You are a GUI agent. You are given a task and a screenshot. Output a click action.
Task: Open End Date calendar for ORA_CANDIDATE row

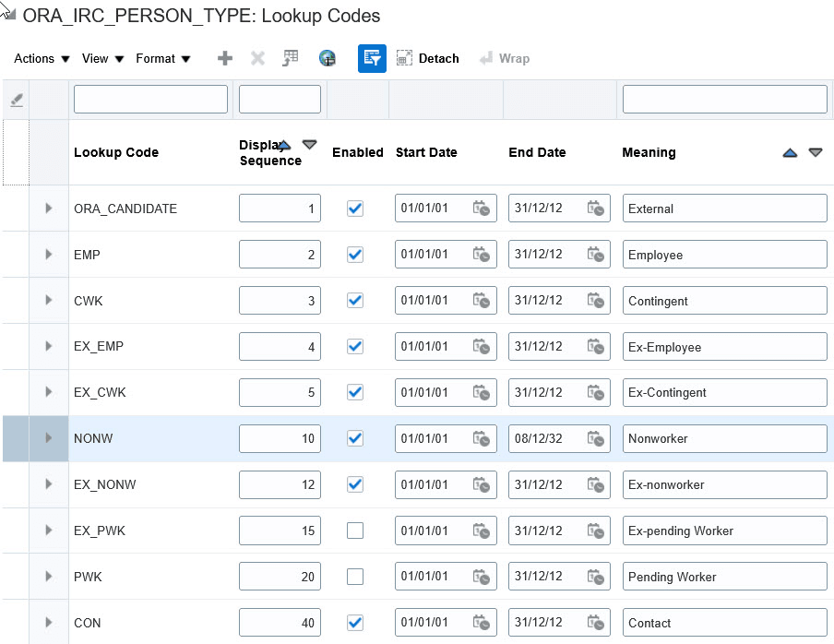[x=595, y=208]
